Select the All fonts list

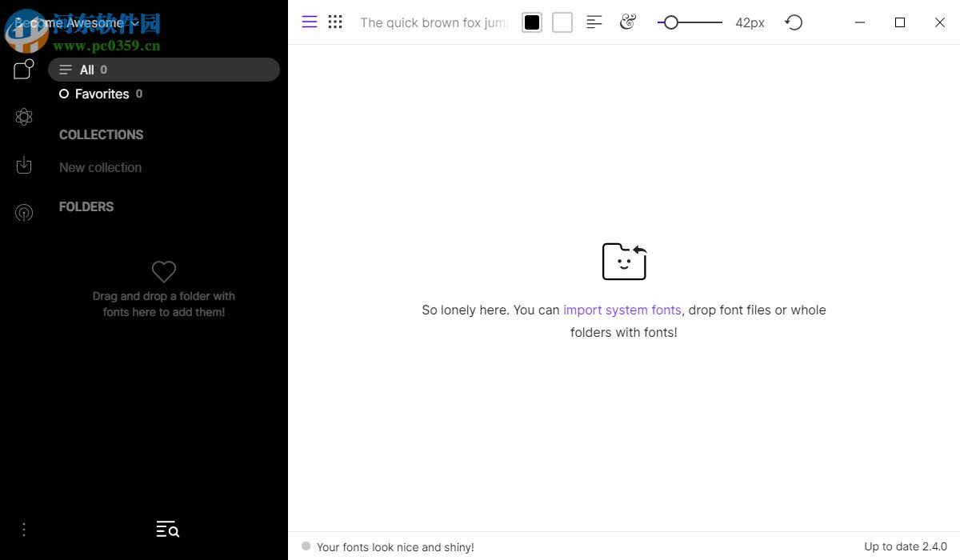click(164, 70)
